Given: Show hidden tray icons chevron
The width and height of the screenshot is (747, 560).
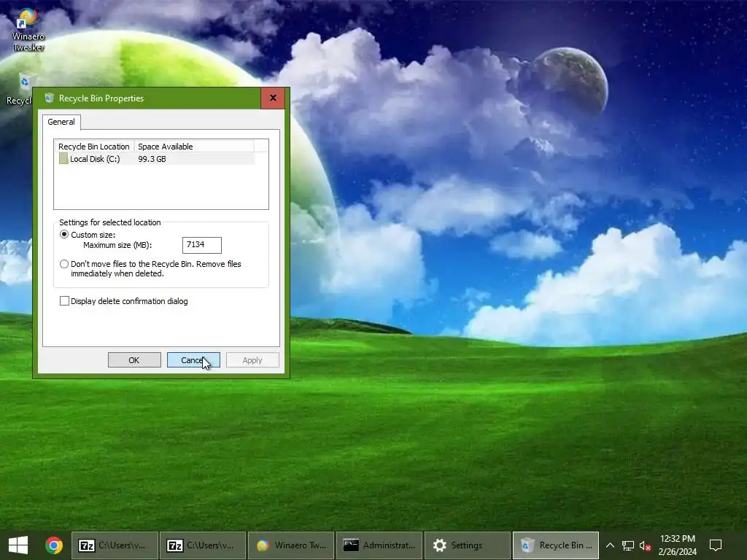Looking at the screenshot, I should 610,545.
